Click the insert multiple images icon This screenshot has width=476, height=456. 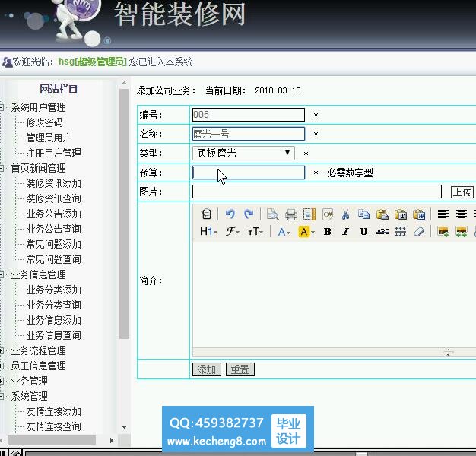tap(461, 232)
